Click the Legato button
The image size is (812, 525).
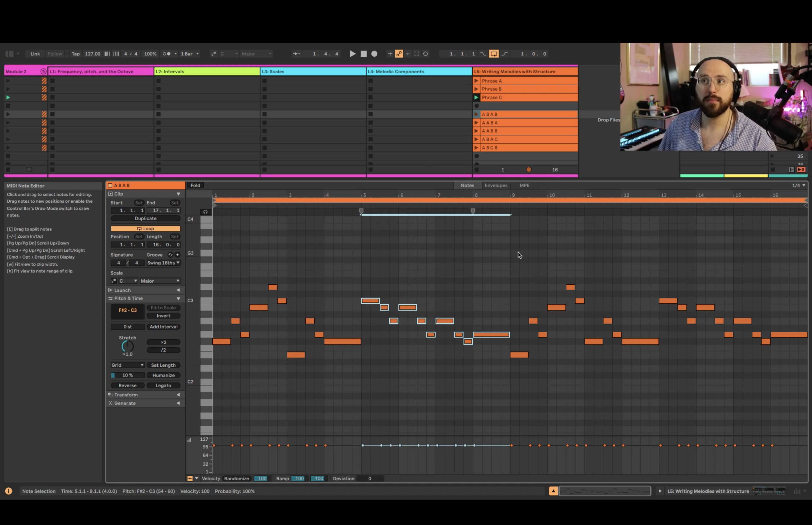(163, 386)
